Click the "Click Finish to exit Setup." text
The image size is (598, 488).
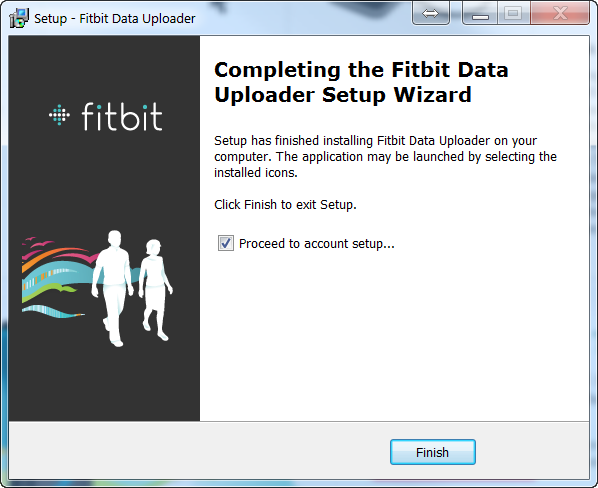coord(285,205)
